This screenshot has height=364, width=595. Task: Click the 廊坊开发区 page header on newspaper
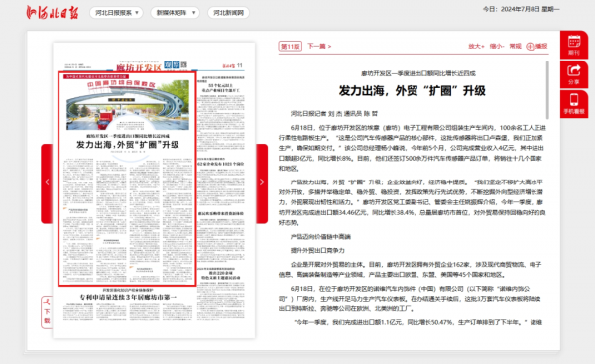[x=139, y=67]
